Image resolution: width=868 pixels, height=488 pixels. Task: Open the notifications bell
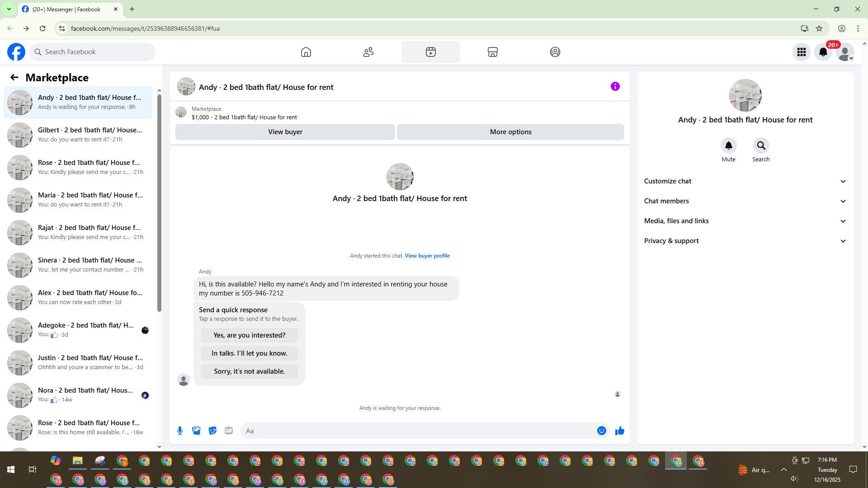coord(823,52)
